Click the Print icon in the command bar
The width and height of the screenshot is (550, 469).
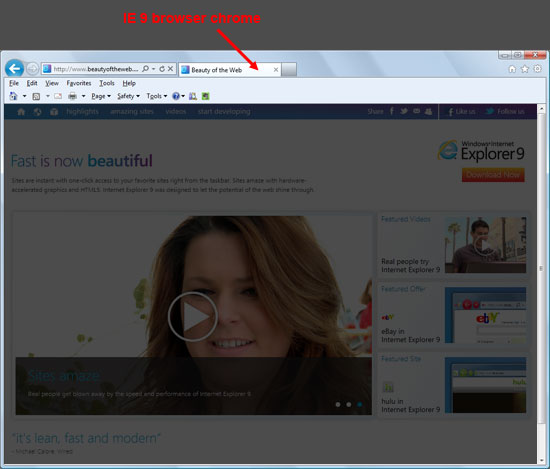pyautogui.click(x=72, y=96)
